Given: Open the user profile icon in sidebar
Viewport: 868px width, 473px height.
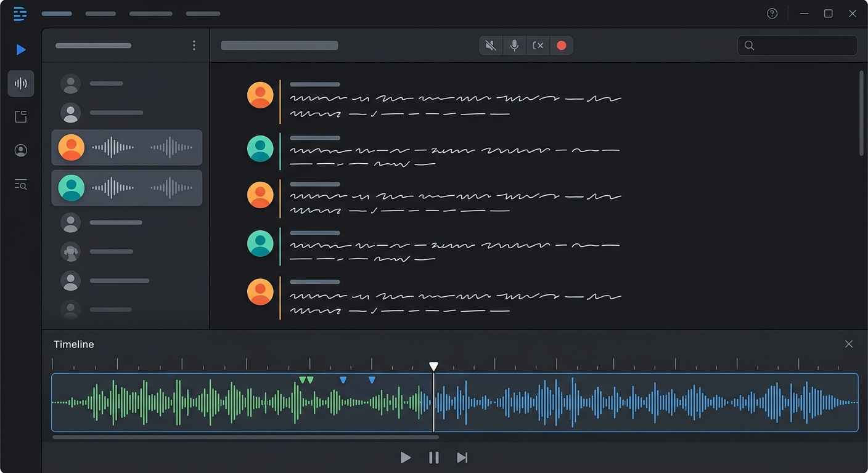Looking at the screenshot, I should coord(21,151).
